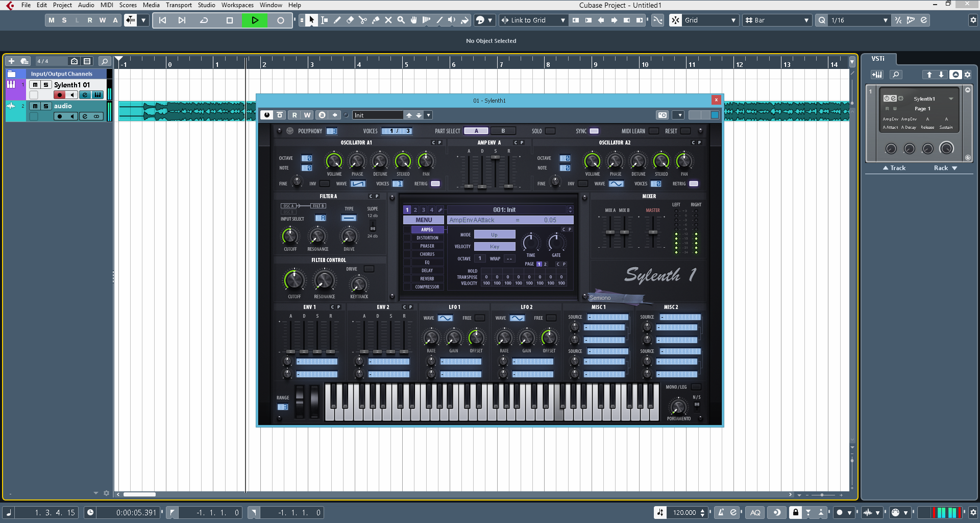Select the Play speaker tool
The height and width of the screenshot is (523, 980).
pyautogui.click(x=452, y=20)
